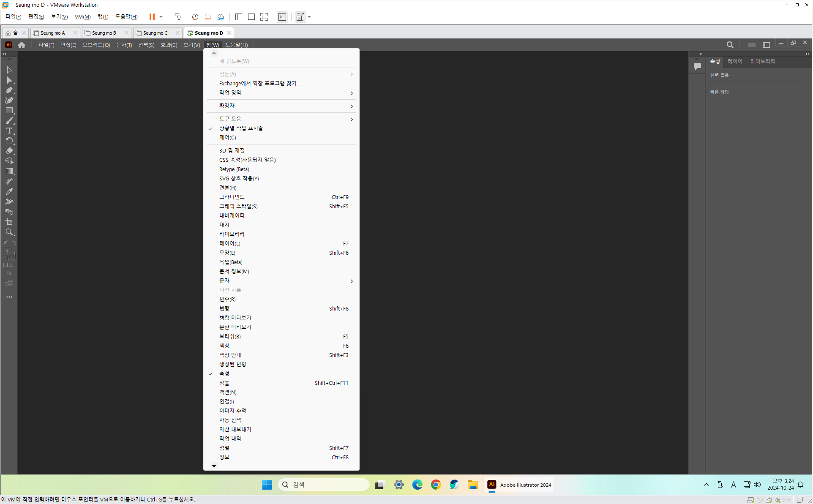This screenshot has width=813, height=504.
Task: Uncheck the 속성 panel menu item
Action: click(x=224, y=373)
